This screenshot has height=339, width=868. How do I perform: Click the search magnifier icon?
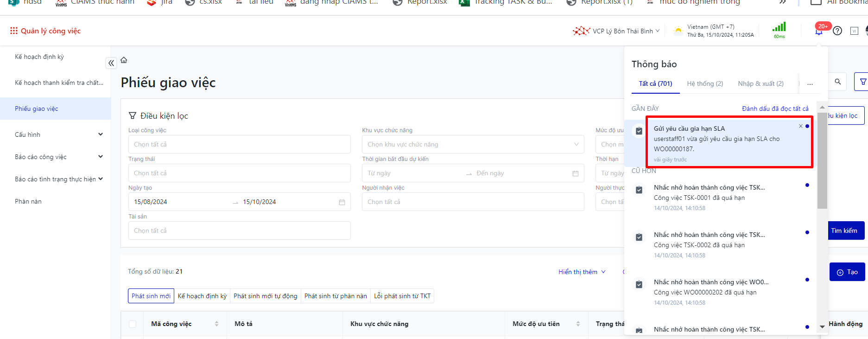pos(838,82)
